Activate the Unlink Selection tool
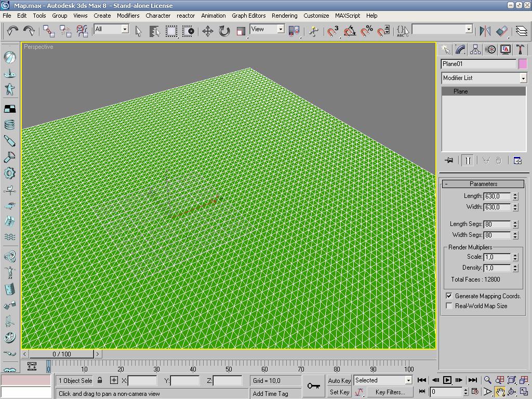The height and width of the screenshot is (399, 532). 65,31
